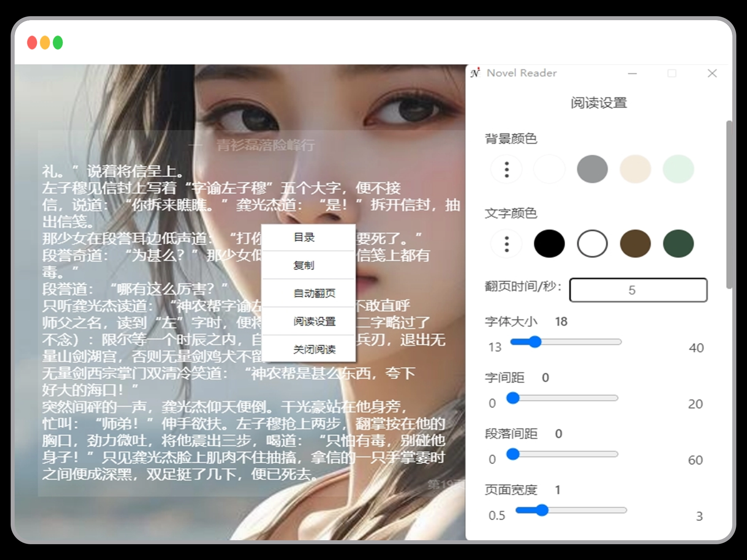Click the 阅读设置 panel heading
This screenshot has height=560, width=747.
[x=599, y=103]
